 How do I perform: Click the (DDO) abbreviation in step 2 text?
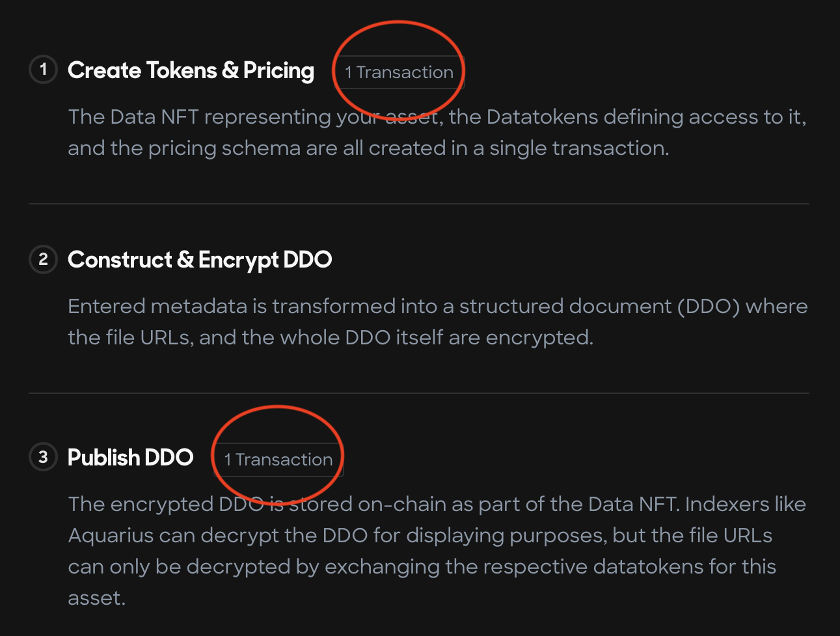click(x=708, y=307)
